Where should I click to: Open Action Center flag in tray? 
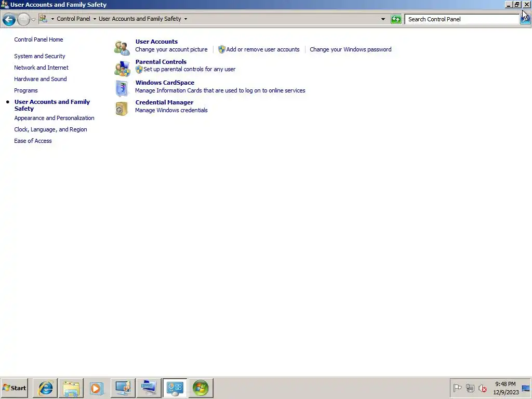(x=457, y=388)
